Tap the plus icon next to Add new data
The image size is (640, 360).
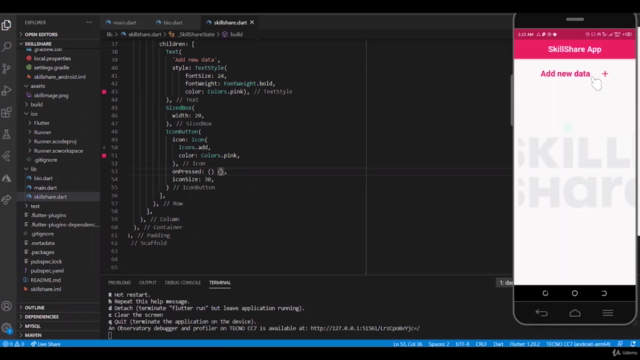(x=605, y=73)
